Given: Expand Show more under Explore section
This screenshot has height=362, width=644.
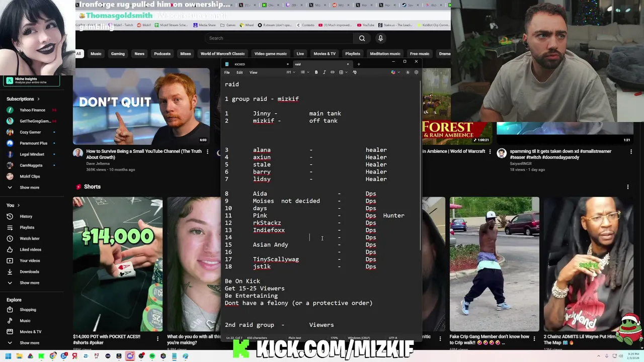Looking at the screenshot, I should click(x=29, y=343).
